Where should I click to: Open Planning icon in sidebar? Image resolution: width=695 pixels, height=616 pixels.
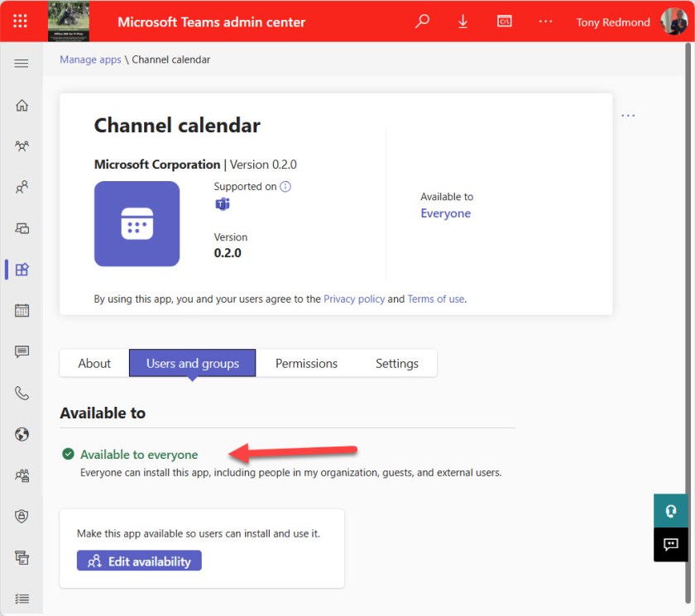coord(22,557)
